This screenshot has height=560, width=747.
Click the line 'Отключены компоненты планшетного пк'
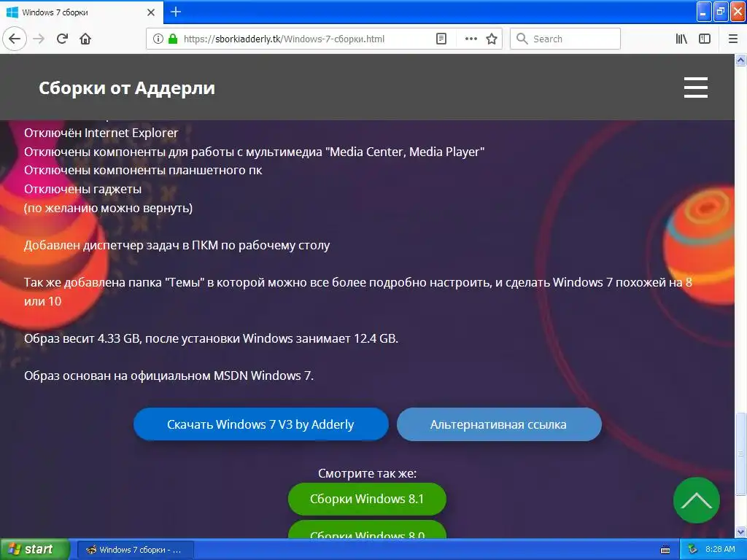[x=143, y=170]
